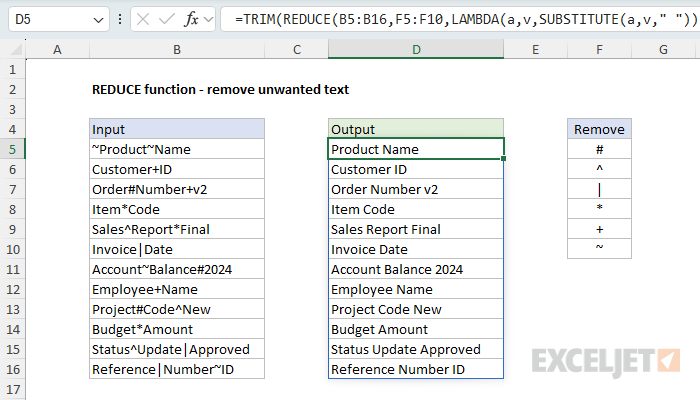Select column D header
This screenshot has height=400, width=700.
point(416,50)
